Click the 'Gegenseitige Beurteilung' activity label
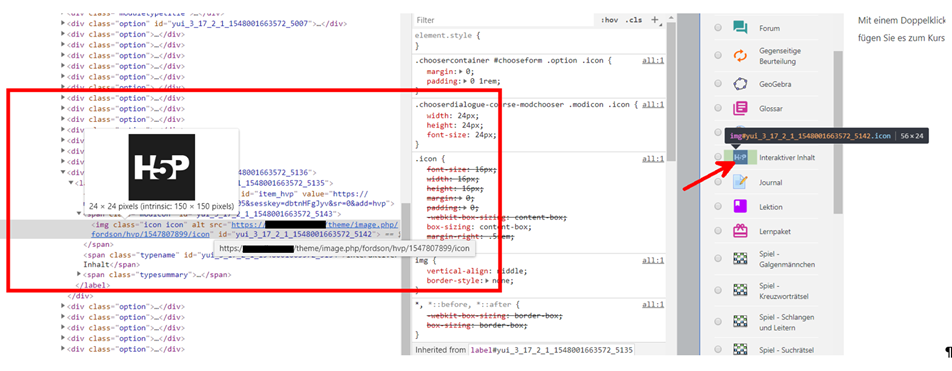The width and height of the screenshot is (952, 371). click(780, 56)
